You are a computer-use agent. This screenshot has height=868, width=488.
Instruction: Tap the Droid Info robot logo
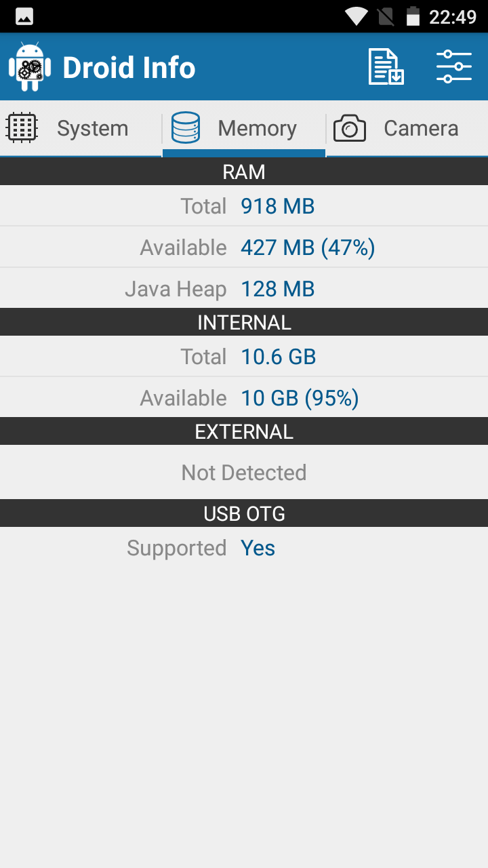coord(29,66)
